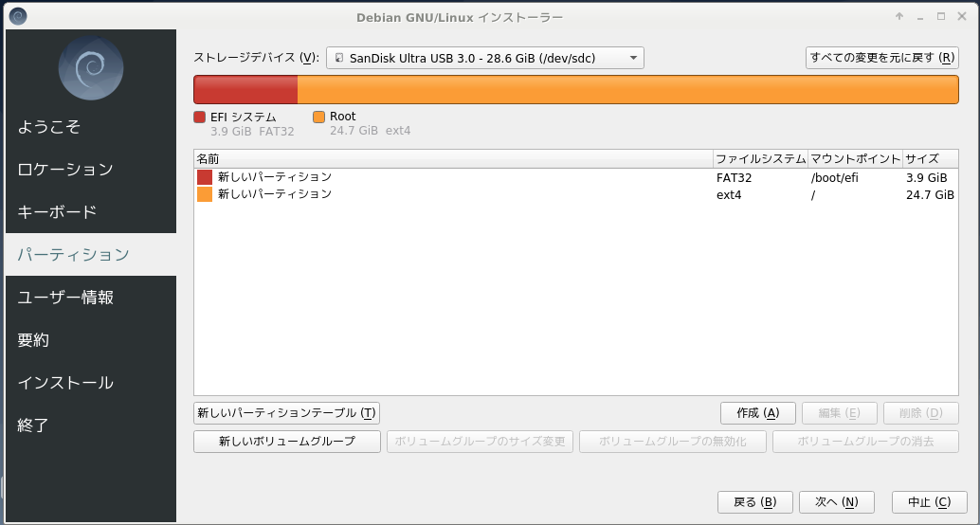The image size is (980, 525).
Task: Click the orange ext4 partition color icon in list
Action: coord(205,194)
